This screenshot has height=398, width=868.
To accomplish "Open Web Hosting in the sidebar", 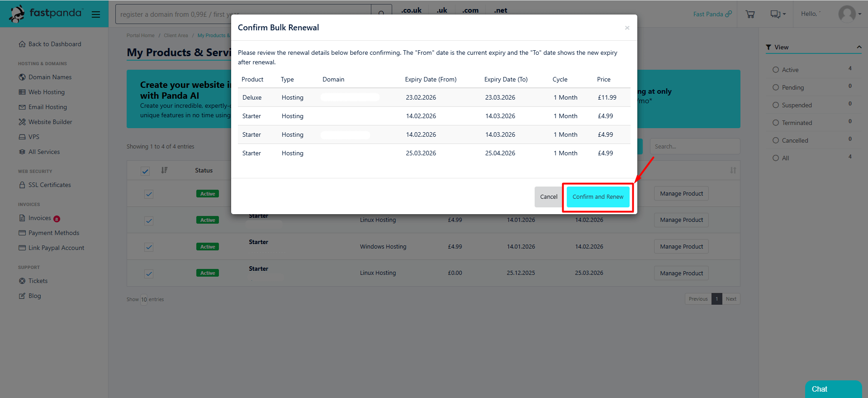I will (x=46, y=92).
